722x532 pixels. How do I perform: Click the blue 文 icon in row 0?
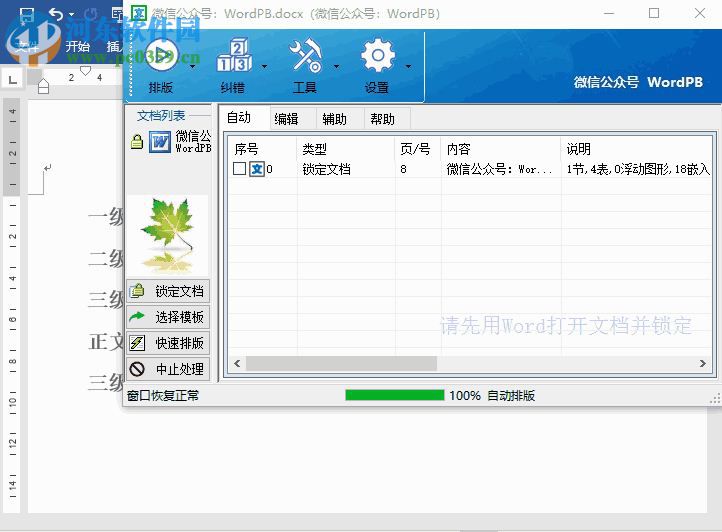click(x=257, y=169)
